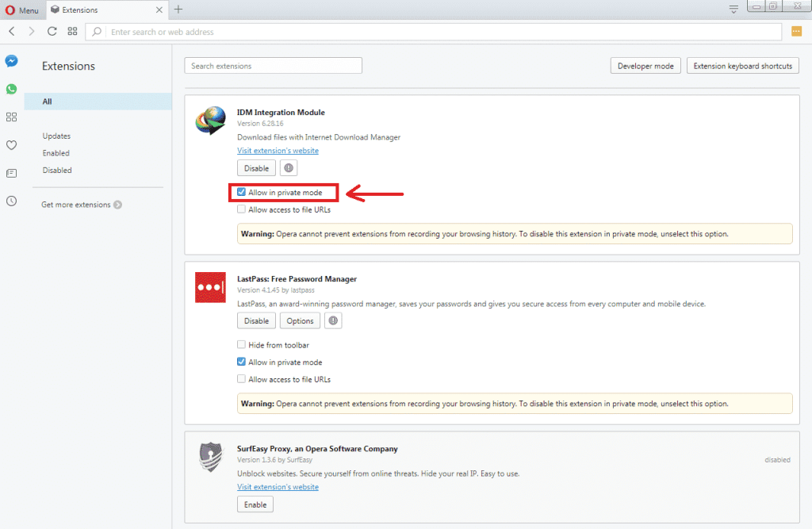Image resolution: width=812 pixels, height=529 pixels.
Task: Open Bookmarks heart icon in sidebar
Action: pyautogui.click(x=11, y=145)
